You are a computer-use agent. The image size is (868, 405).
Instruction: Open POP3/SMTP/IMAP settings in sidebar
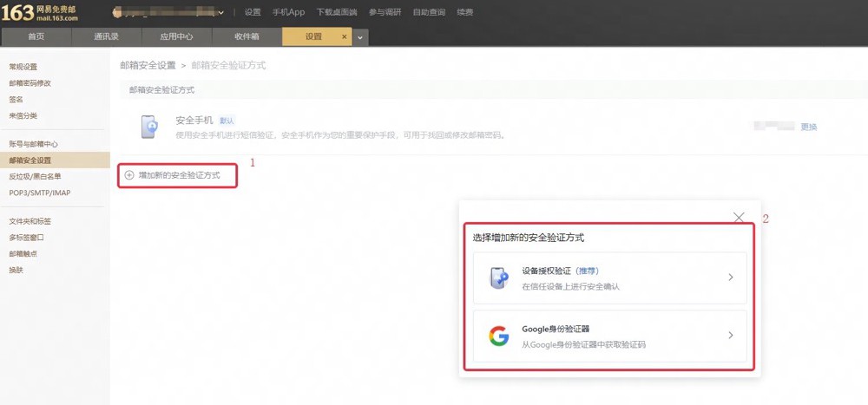40,193
